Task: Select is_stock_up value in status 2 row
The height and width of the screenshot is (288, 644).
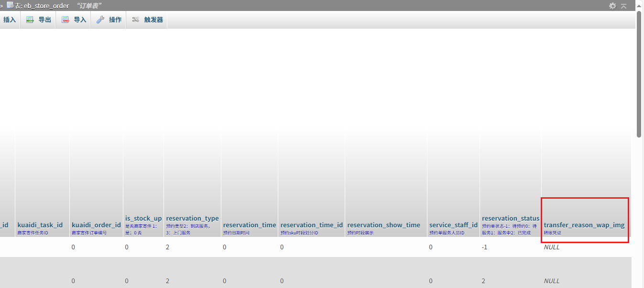Action: click(x=127, y=281)
